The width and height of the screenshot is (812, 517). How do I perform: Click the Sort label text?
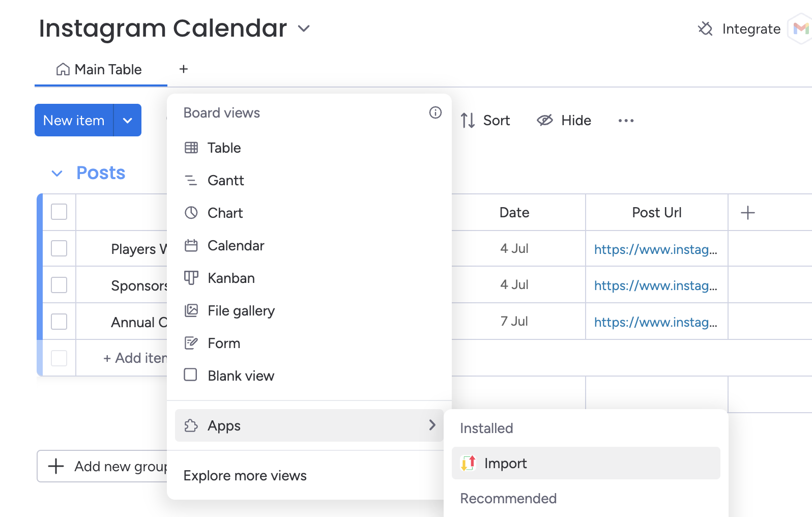(x=497, y=121)
